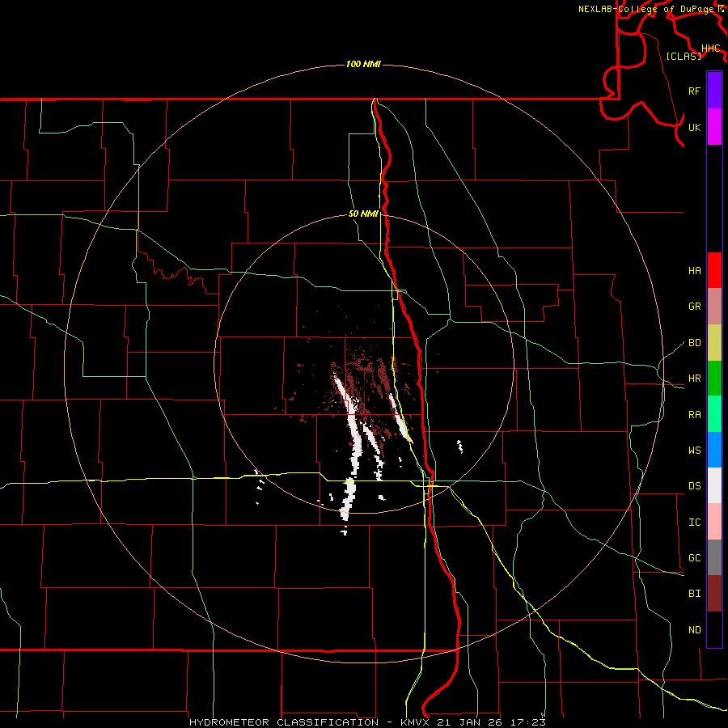Click the 21 JAN 26 date in caption

pyautogui.click(x=469, y=722)
